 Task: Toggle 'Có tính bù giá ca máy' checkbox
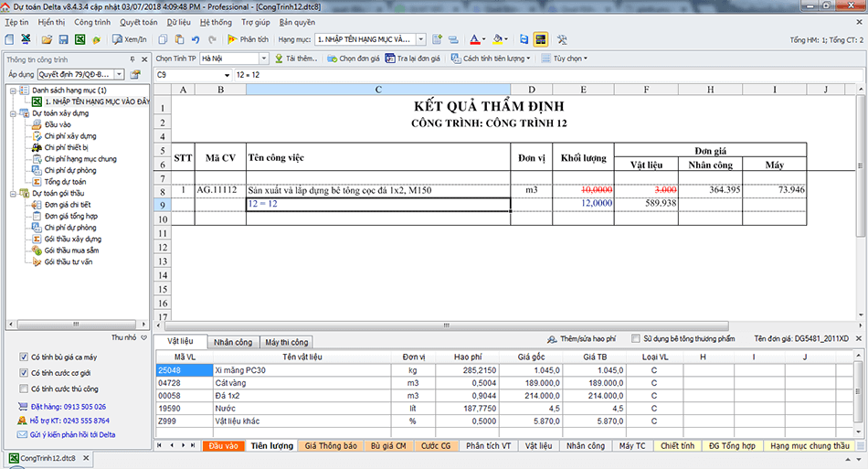(23, 357)
